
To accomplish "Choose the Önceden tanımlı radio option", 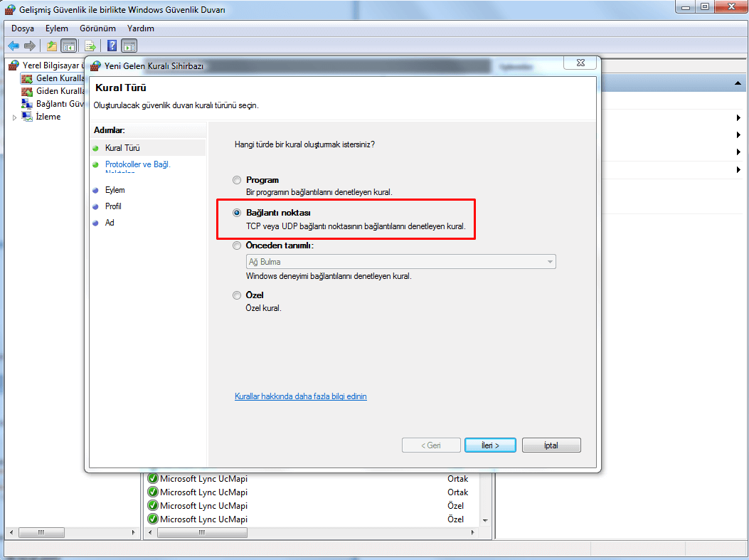I will coord(237,245).
